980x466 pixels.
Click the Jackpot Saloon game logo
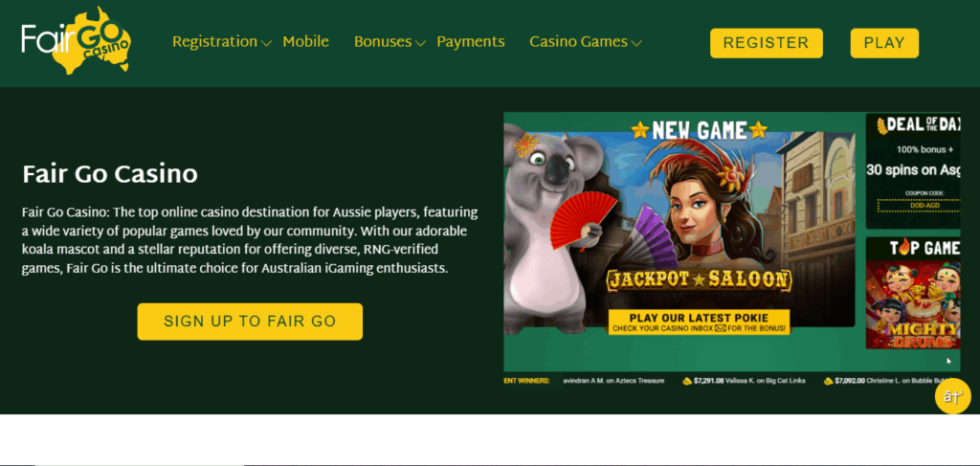click(699, 279)
